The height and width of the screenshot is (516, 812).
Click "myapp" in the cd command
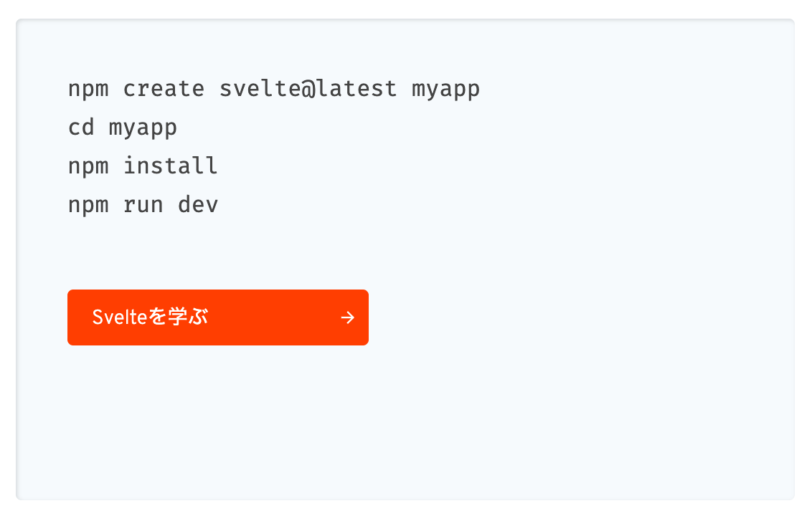[143, 128]
